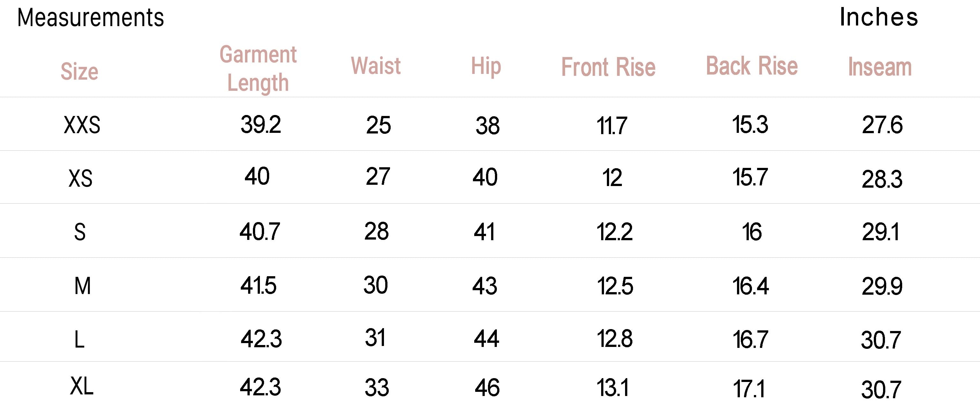The height and width of the screenshot is (410, 980).
Task: Select the XXS size row label
Action: (x=82, y=125)
